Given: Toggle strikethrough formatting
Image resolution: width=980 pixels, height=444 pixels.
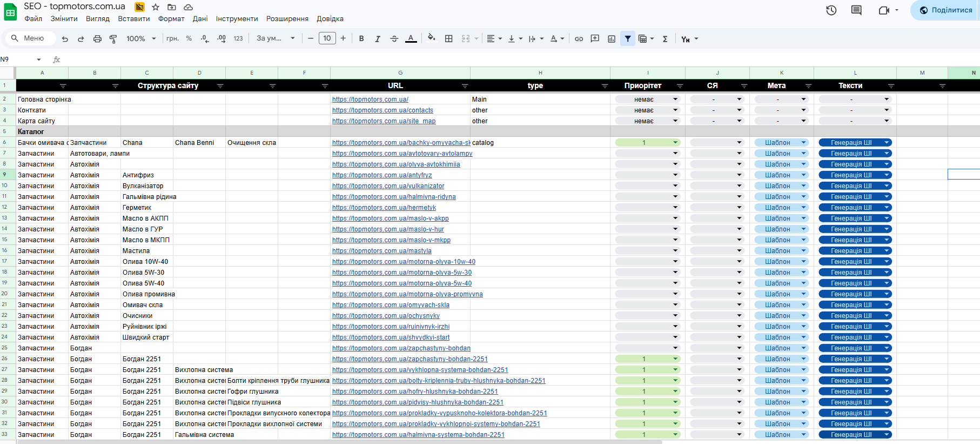Looking at the screenshot, I should click(x=394, y=39).
